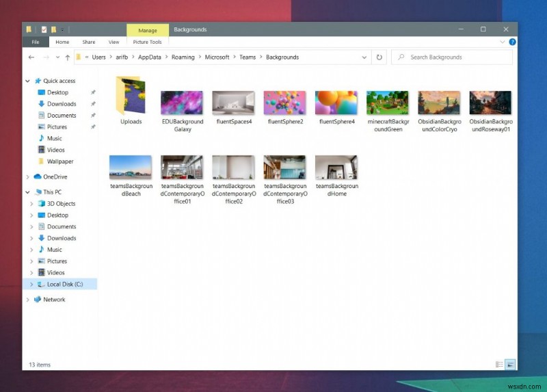547x392 pixels.
Task: Go back with the Back arrow
Action: 31,57
